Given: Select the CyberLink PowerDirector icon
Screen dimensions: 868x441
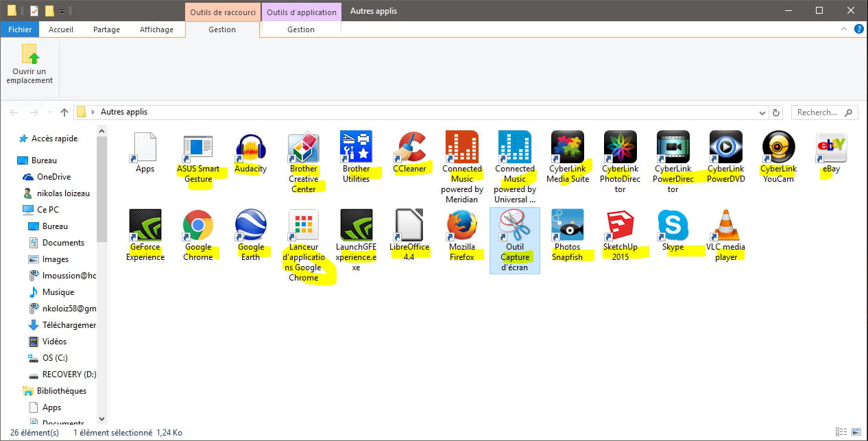Looking at the screenshot, I should (x=673, y=147).
